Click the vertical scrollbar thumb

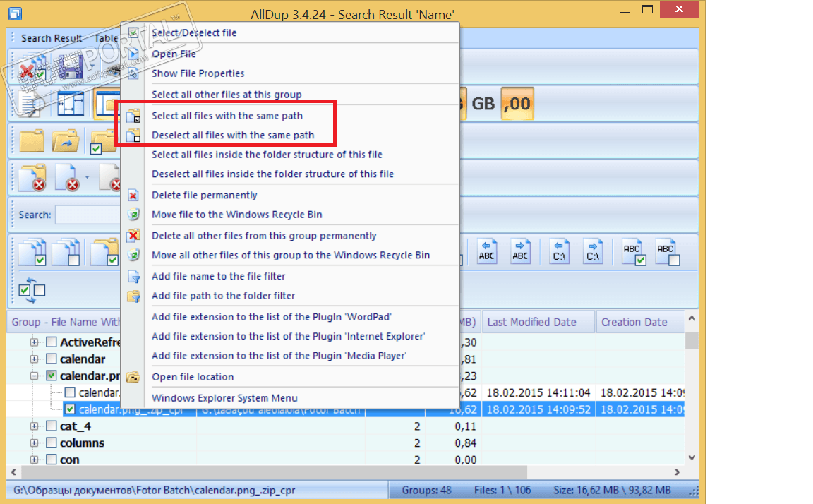coord(692,340)
